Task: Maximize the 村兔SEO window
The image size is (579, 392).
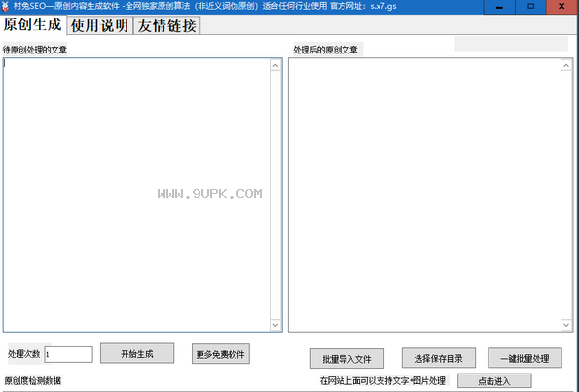Action: [531, 6]
